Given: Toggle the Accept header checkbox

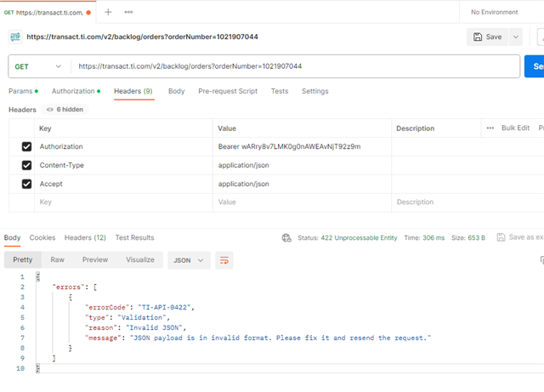Looking at the screenshot, I should point(26,184).
